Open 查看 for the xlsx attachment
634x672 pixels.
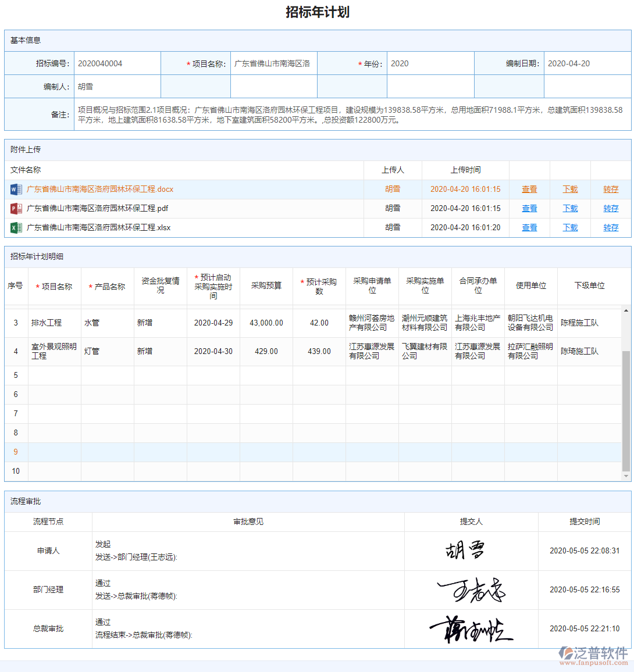coord(529,227)
